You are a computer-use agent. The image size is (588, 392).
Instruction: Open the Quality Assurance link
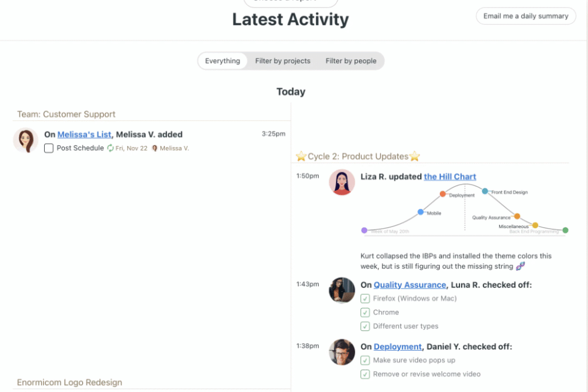click(409, 285)
